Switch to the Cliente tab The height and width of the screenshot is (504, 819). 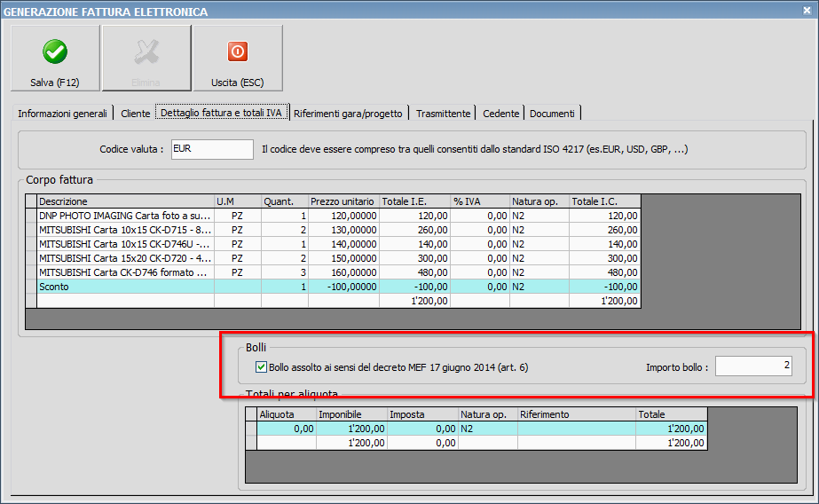pos(135,114)
